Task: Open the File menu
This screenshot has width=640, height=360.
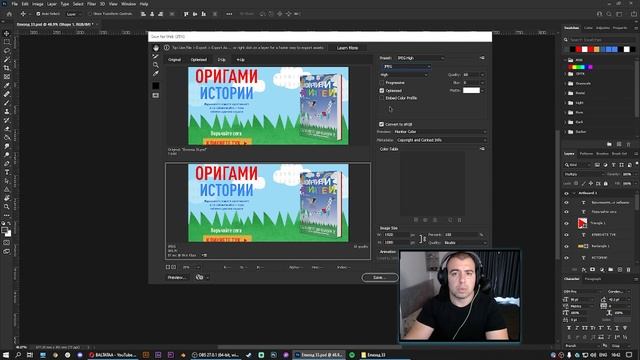Action: pyautogui.click(x=15, y=4)
